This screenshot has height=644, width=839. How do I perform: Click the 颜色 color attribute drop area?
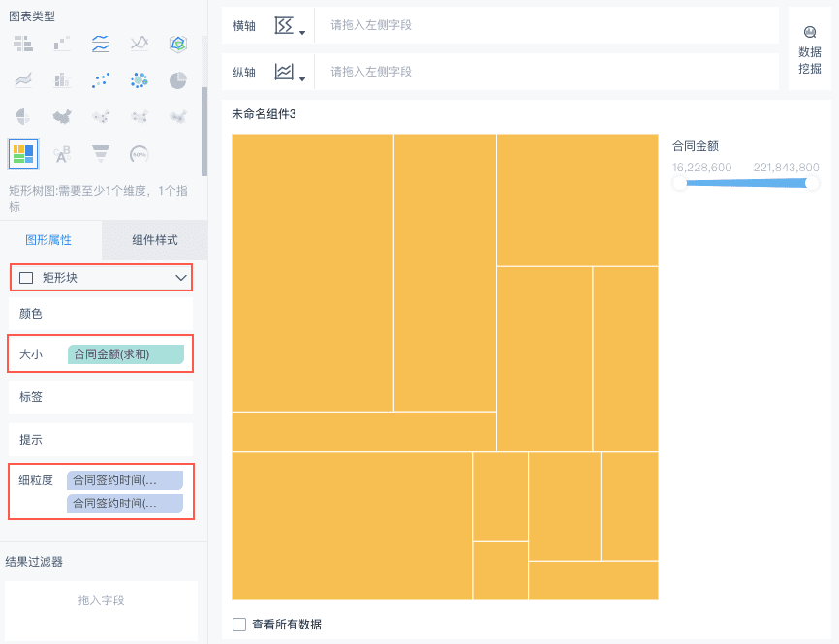point(101,314)
